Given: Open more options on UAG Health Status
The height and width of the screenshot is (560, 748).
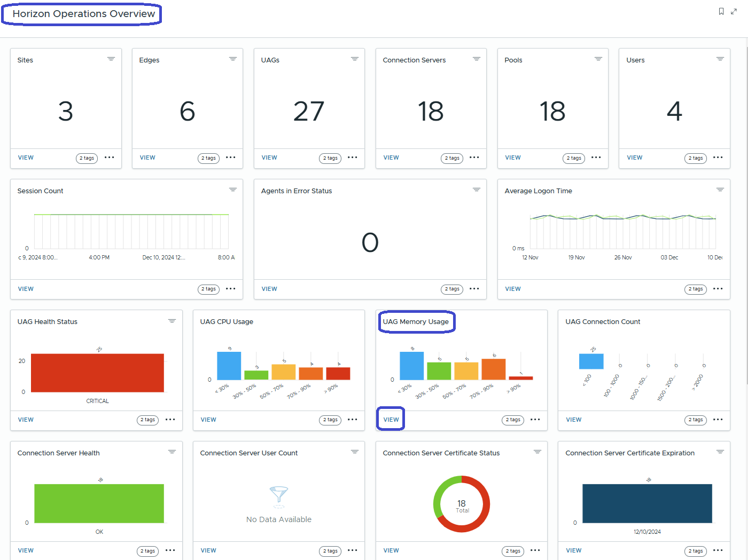Looking at the screenshot, I should point(170,420).
